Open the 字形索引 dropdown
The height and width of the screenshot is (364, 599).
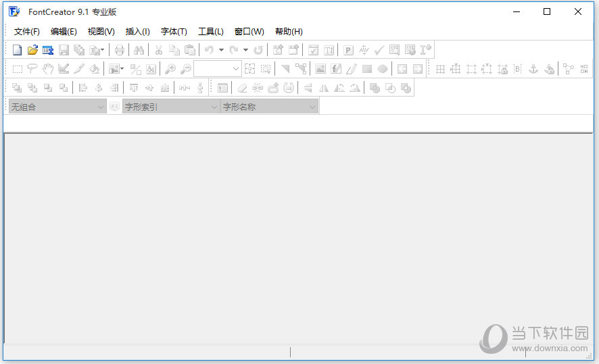click(171, 107)
